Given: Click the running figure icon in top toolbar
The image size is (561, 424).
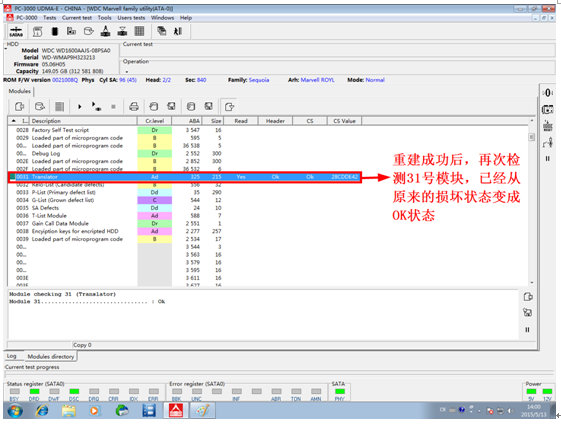Looking at the screenshot, I should point(178,31).
